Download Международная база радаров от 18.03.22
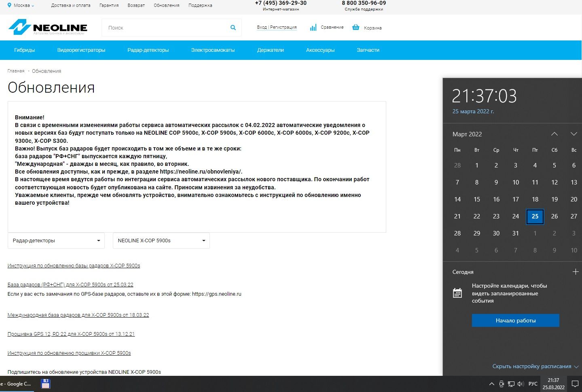Screen dimensions: 582x392 click(78, 315)
